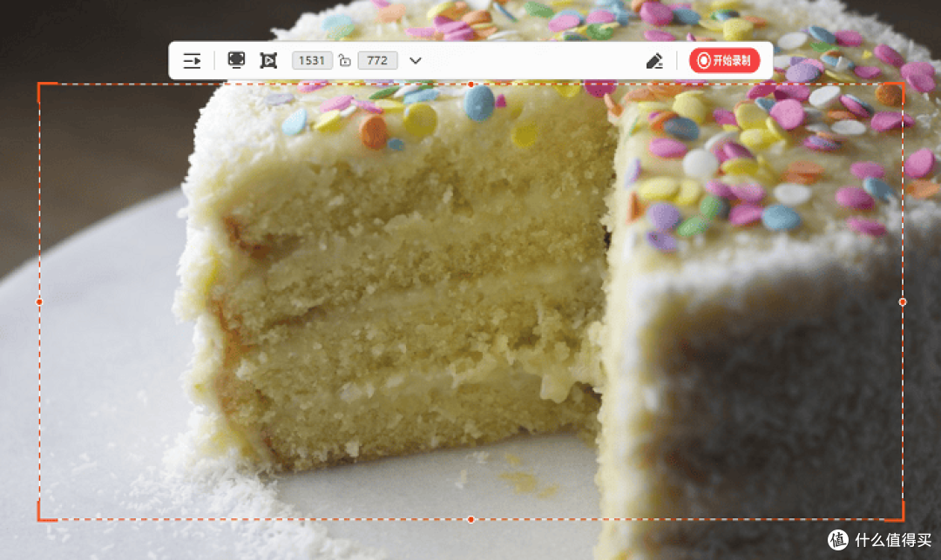The width and height of the screenshot is (941, 560).
Task: Click the left-middle selection resize handle
Action: (x=39, y=301)
